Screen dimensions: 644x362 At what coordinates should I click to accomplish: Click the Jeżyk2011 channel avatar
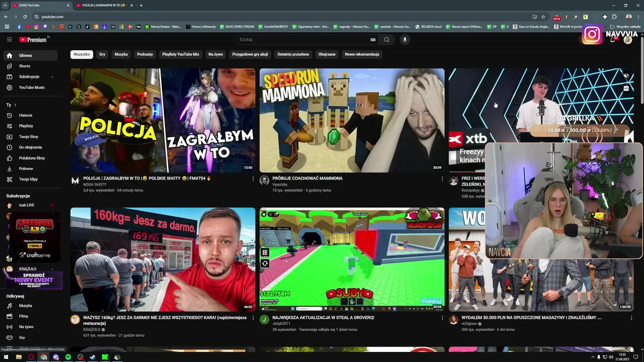(x=264, y=320)
